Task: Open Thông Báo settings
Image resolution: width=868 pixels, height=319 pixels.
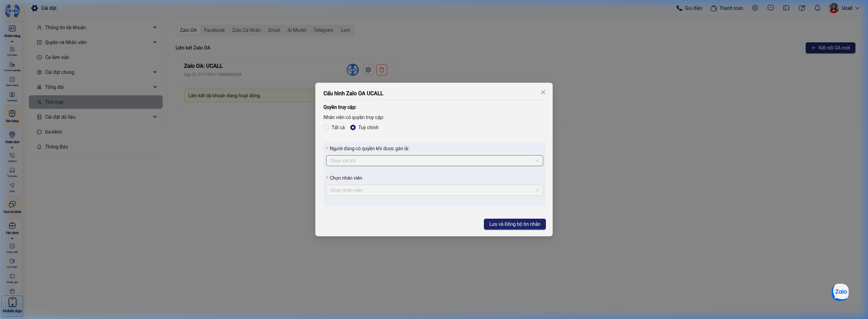Action: (96, 147)
